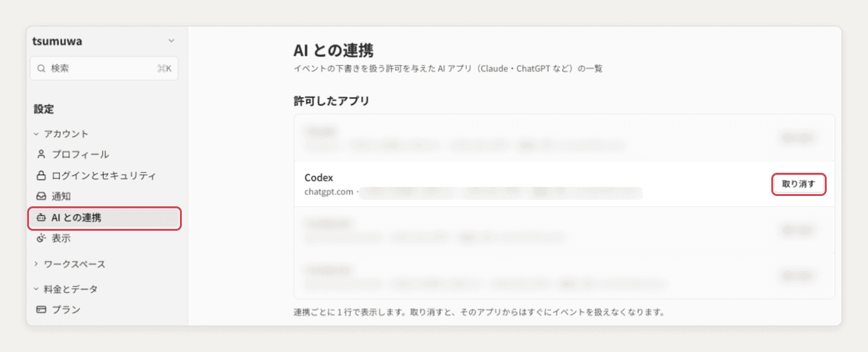Revoke Codex access with 取り消す button

click(x=798, y=184)
